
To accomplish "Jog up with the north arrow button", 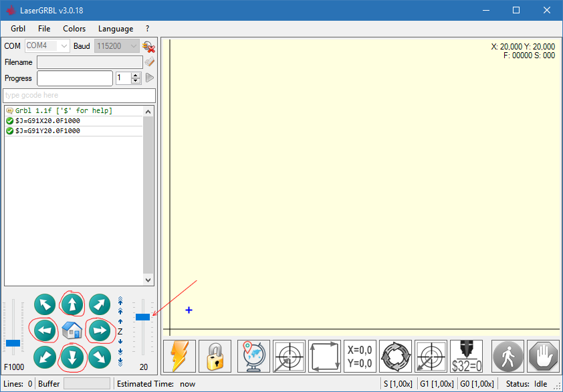I will coord(72,304).
